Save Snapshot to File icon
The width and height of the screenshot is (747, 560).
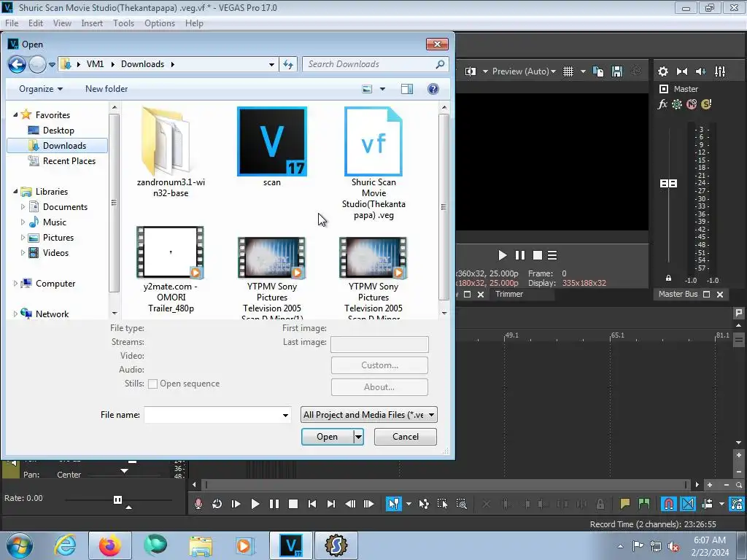pyautogui.click(x=617, y=71)
